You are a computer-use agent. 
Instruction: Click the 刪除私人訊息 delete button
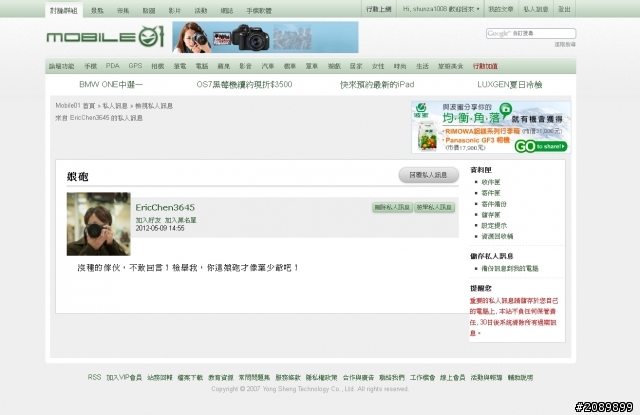click(x=392, y=207)
